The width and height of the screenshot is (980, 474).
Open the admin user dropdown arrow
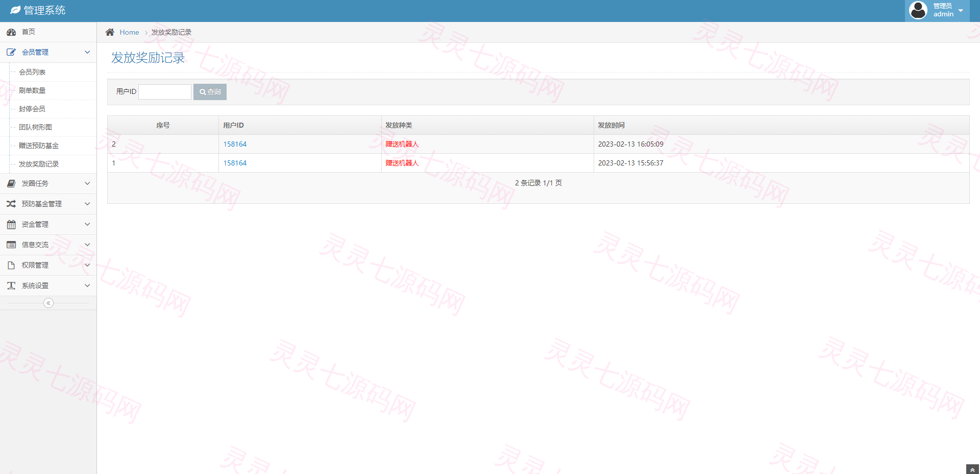pos(961,11)
